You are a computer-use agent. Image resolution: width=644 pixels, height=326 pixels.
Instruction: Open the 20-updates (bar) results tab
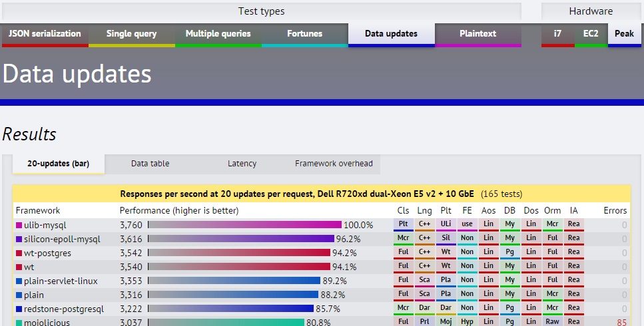pyautogui.click(x=59, y=164)
